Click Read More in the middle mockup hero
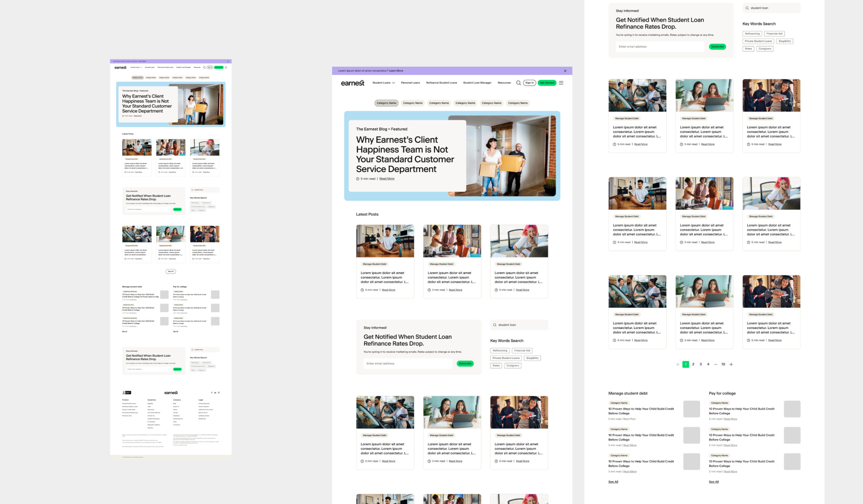863x504 pixels. pyautogui.click(x=387, y=179)
